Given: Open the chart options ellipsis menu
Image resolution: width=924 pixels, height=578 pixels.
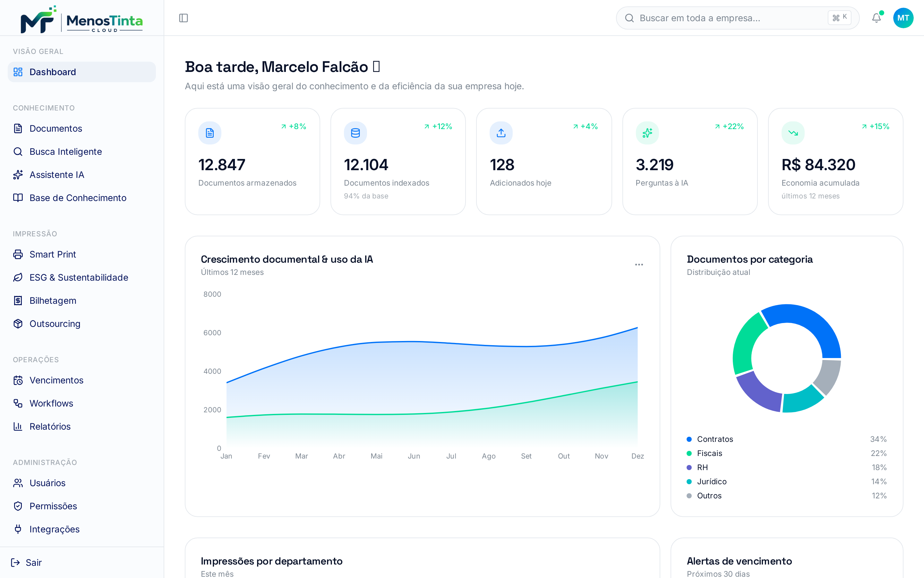Looking at the screenshot, I should [639, 265].
